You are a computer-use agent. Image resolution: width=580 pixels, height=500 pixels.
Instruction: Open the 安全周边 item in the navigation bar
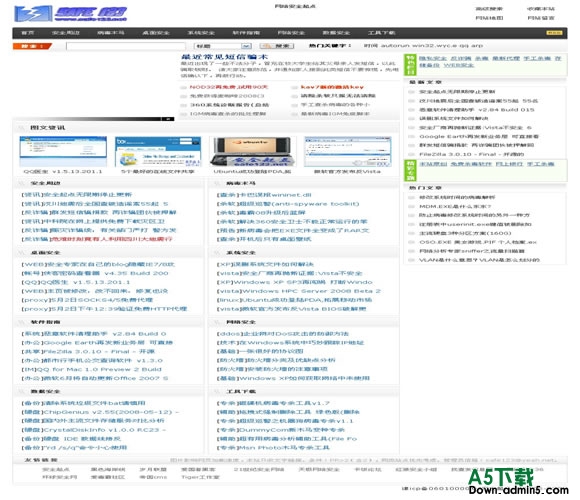(65, 33)
